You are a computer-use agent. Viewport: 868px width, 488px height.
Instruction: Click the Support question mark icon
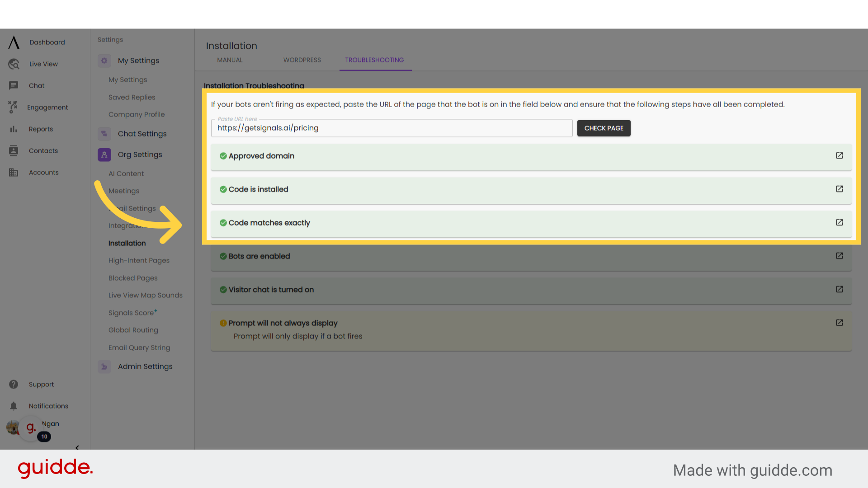(14, 384)
